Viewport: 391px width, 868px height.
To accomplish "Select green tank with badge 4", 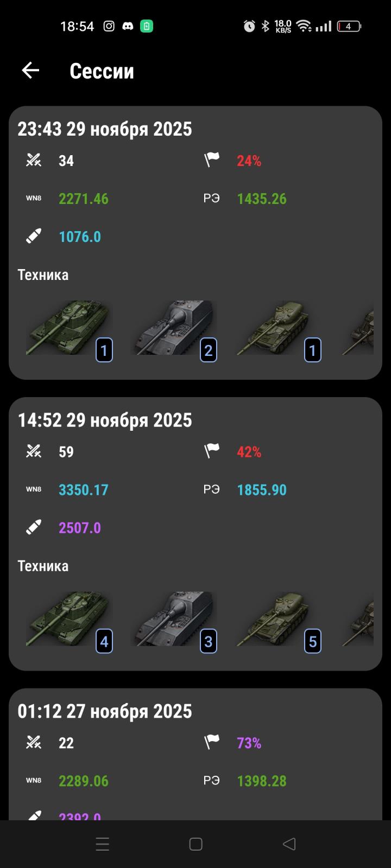I will pyautogui.click(x=70, y=620).
